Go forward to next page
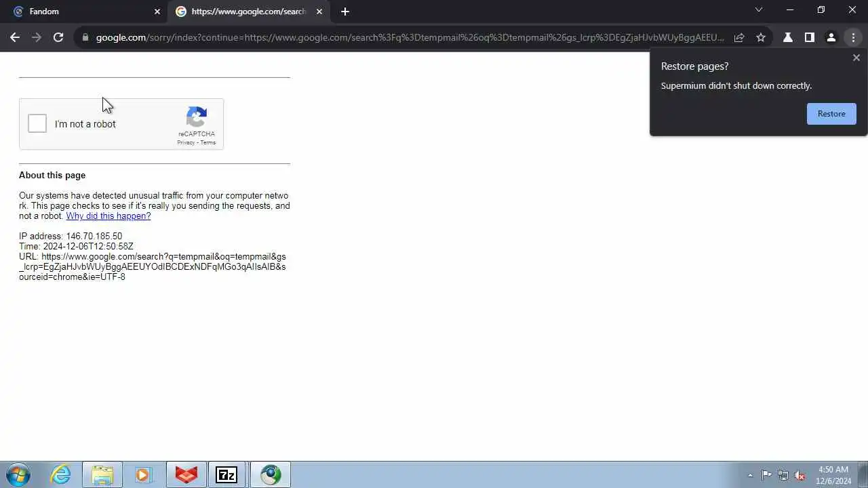Screen dimensions: 868x488 point(37,37)
